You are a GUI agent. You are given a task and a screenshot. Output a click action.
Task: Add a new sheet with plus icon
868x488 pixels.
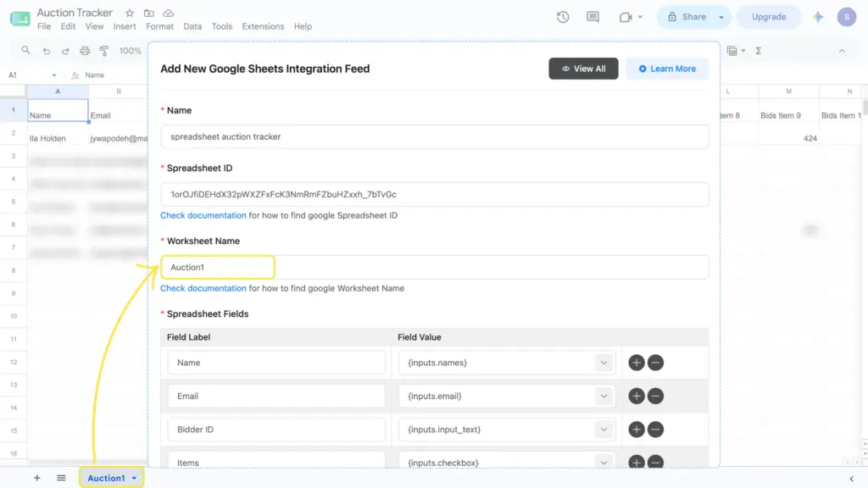coord(36,478)
